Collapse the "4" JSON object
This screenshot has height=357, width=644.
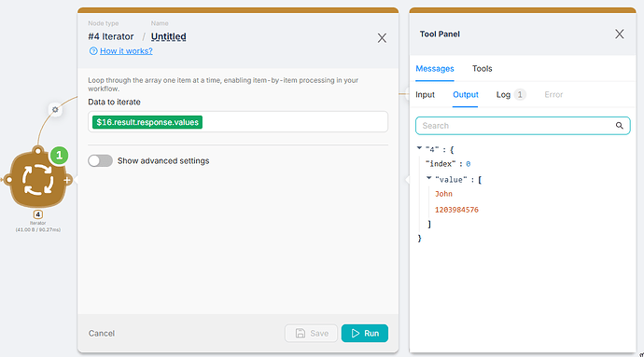coord(419,148)
